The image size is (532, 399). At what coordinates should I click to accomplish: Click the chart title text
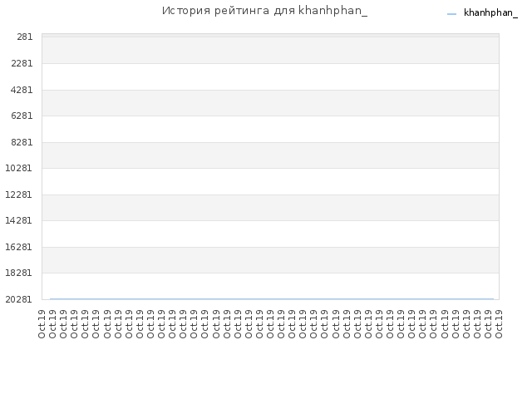tap(264, 11)
